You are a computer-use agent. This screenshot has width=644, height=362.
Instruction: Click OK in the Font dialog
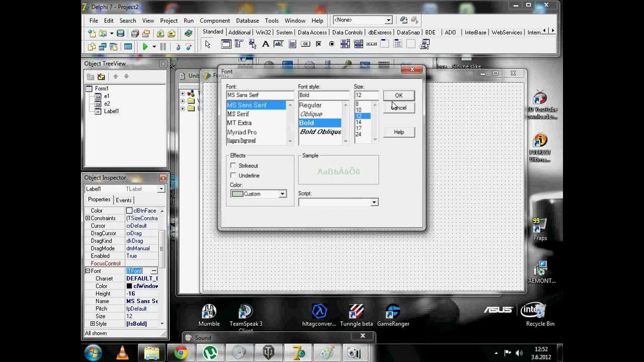(x=398, y=96)
